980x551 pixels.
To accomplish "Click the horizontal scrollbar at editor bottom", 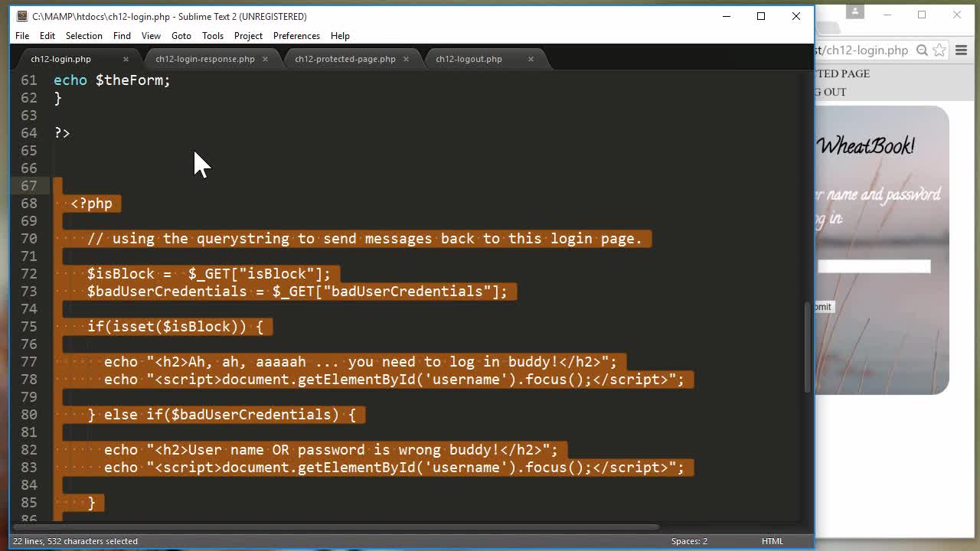I will (337, 527).
